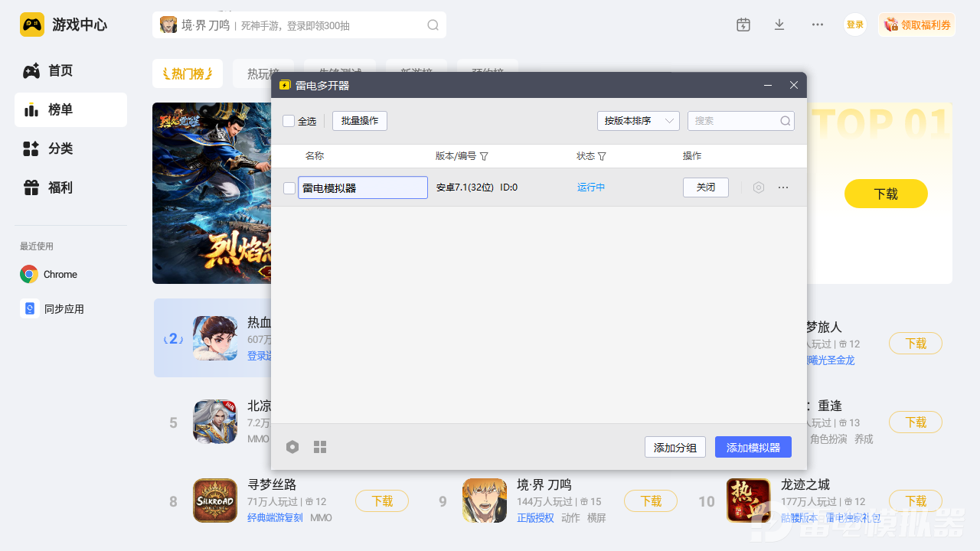This screenshot has height=551, width=980.
Task: Click the 雷电多开器 lightning title icon
Action: tap(285, 85)
